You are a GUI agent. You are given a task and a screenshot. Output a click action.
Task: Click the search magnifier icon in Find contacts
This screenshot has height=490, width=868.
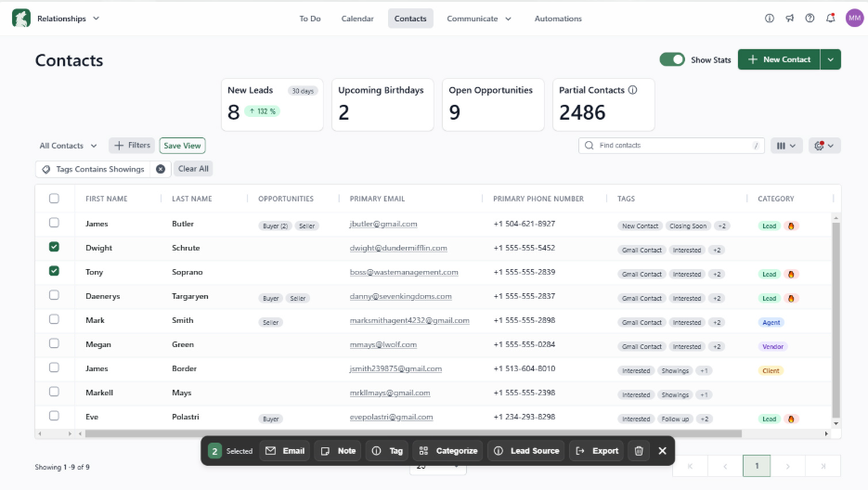point(589,145)
